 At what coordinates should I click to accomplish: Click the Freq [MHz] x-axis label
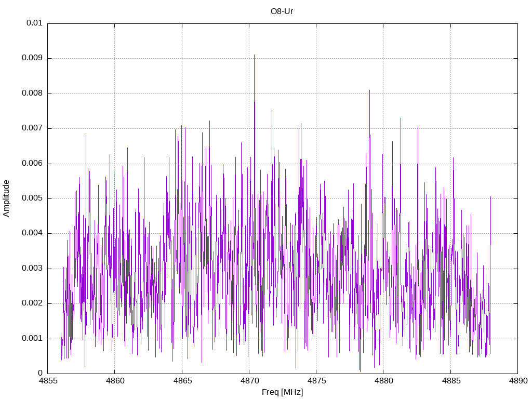pos(282,392)
